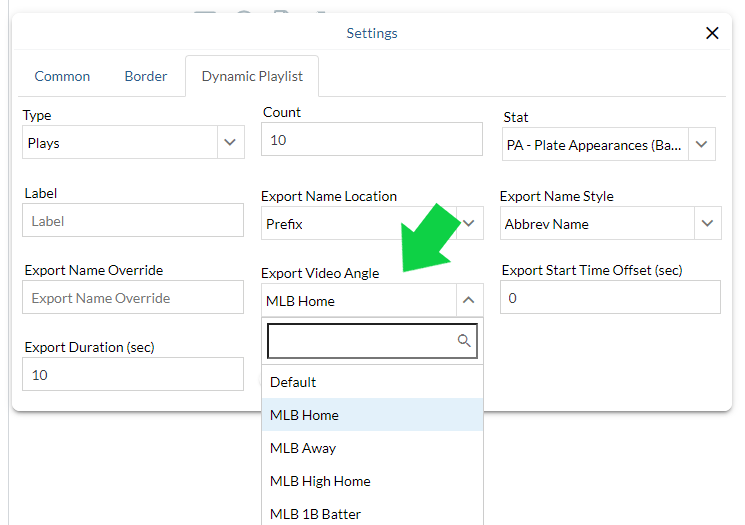Switch to the Common tab
This screenshot has height=525, width=745.
[62, 76]
